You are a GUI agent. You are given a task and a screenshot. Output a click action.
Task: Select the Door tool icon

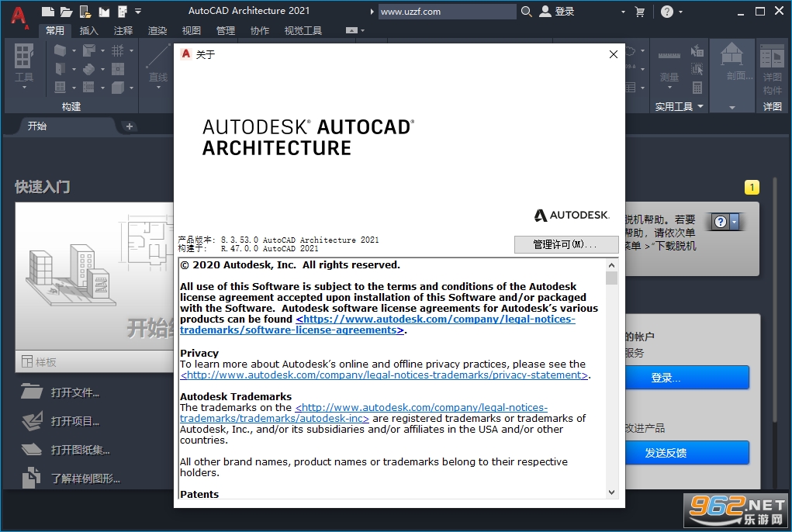click(x=60, y=69)
